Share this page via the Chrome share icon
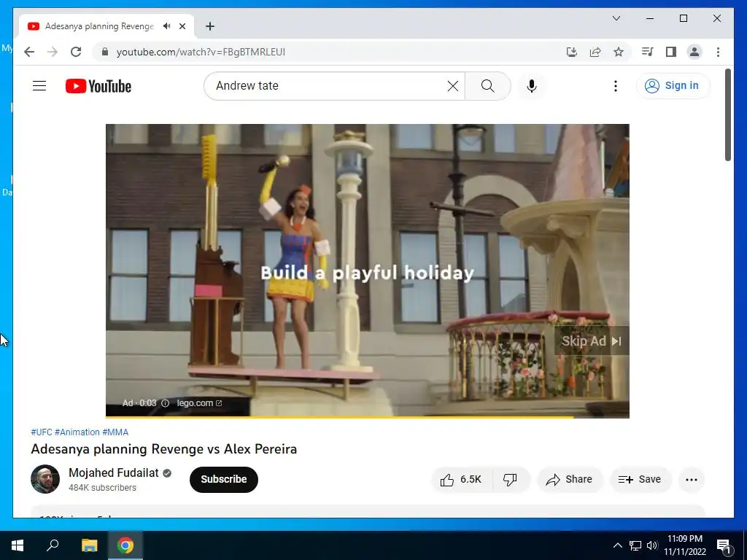Screen dimensions: 747x560 click(x=595, y=52)
